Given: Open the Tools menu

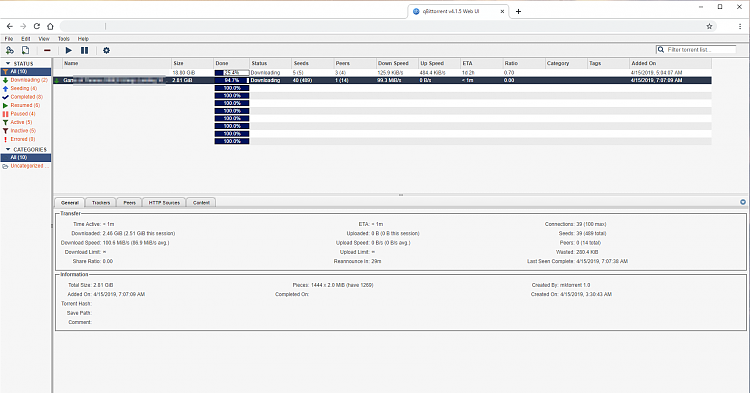Looking at the screenshot, I should 64,39.
